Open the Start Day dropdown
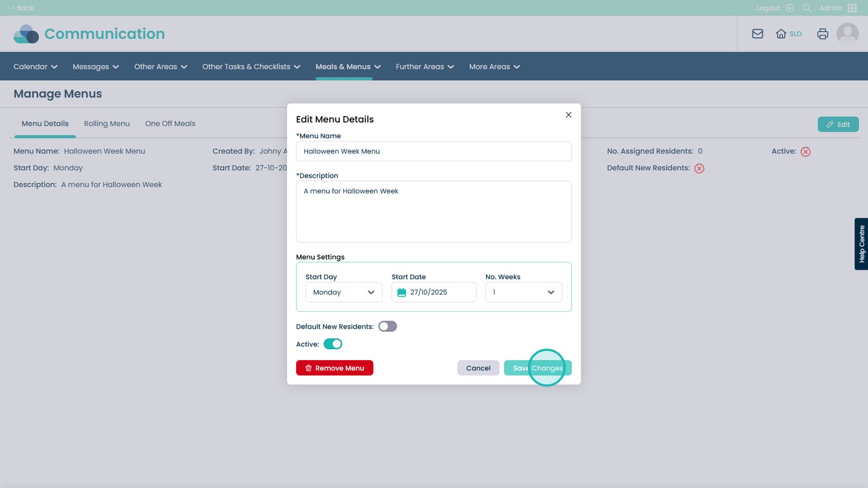Viewport: 868px width, 488px height. [x=343, y=292]
